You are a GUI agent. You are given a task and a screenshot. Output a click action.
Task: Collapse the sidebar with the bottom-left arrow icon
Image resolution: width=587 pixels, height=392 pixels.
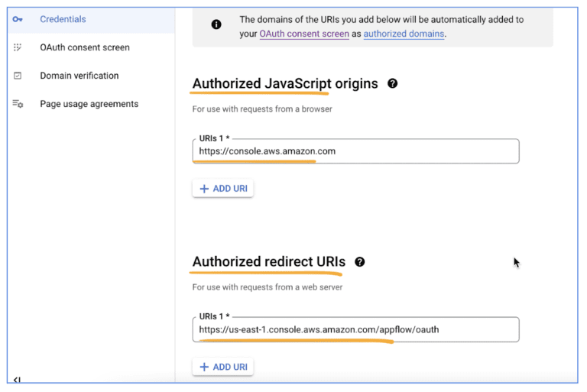(x=17, y=380)
